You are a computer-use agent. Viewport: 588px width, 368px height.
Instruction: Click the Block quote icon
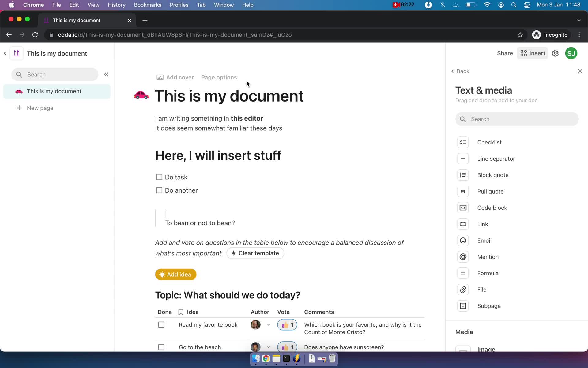(463, 175)
